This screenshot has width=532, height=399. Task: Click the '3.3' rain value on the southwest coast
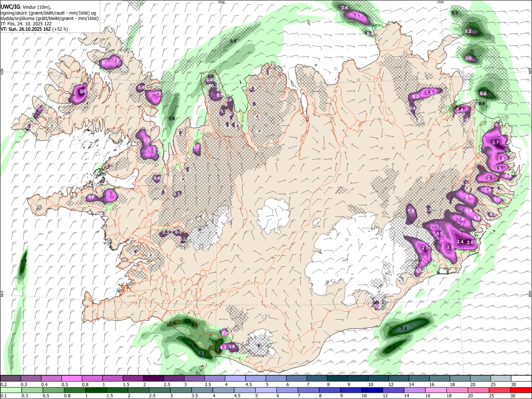(x=203, y=354)
